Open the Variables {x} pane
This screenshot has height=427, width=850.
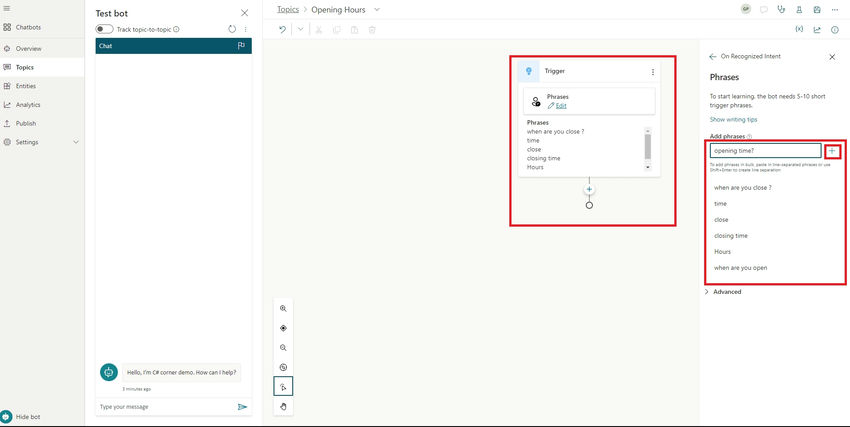799,30
